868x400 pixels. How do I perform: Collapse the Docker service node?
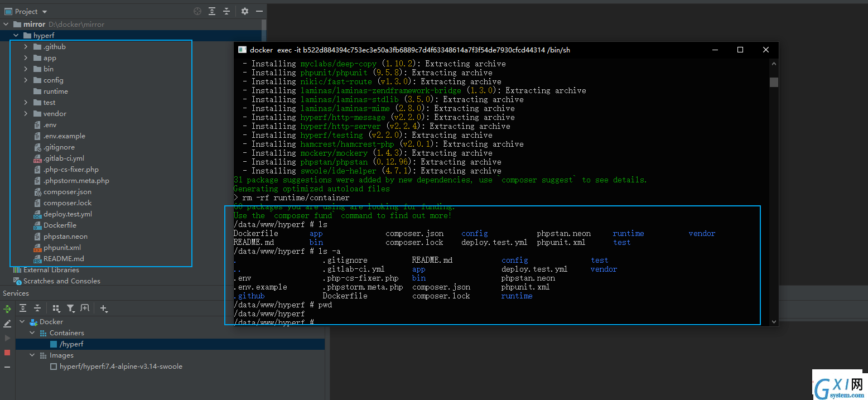(x=22, y=322)
